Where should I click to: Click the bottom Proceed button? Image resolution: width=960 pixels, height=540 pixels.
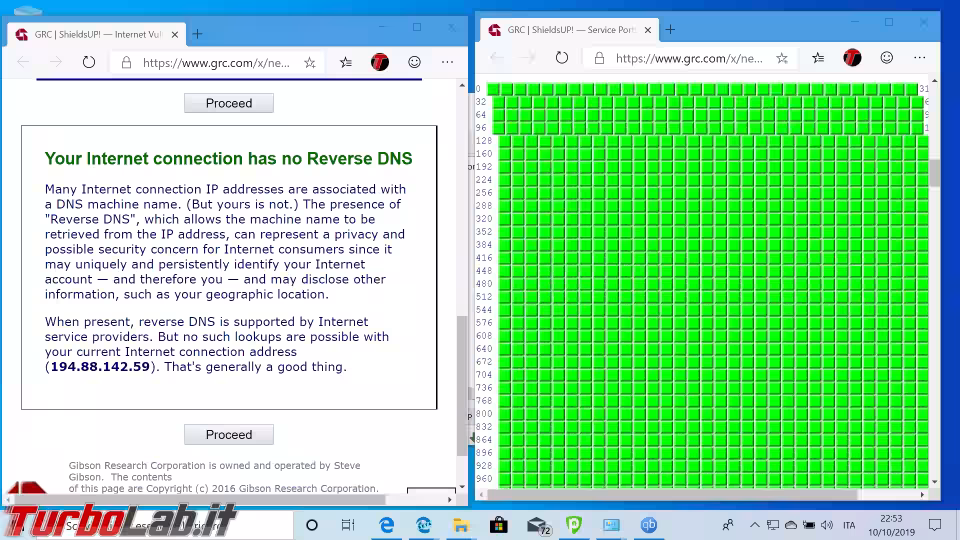click(229, 435)
